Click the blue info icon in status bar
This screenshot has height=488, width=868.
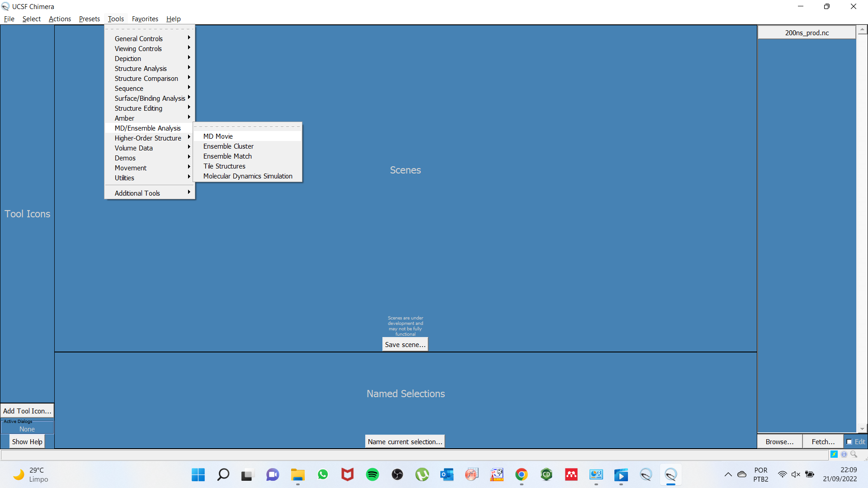844,455
